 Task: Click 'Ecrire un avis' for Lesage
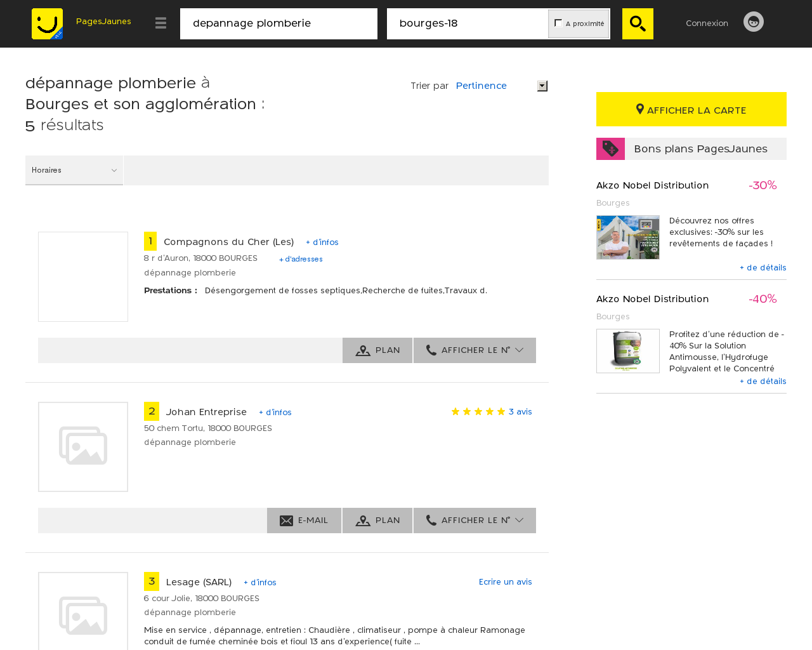[x=506, y=582]
